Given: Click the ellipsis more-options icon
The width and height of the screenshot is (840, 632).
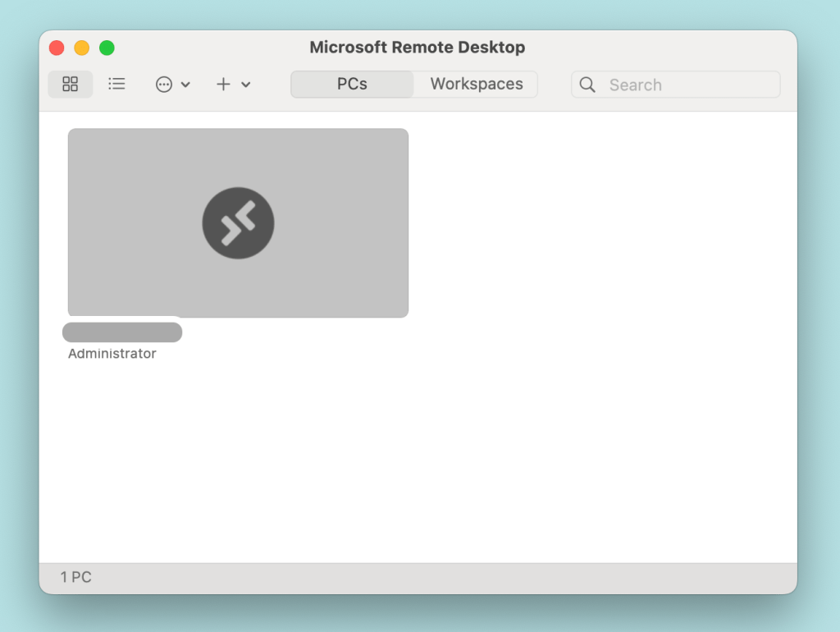Looking at the screenshot, I should pos(164,85).
